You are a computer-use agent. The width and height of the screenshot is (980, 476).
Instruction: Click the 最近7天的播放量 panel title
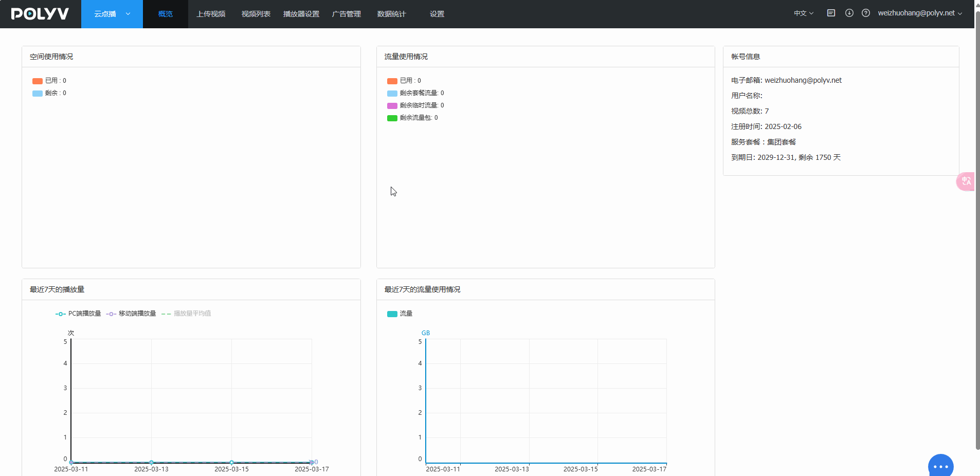[57, 289]
